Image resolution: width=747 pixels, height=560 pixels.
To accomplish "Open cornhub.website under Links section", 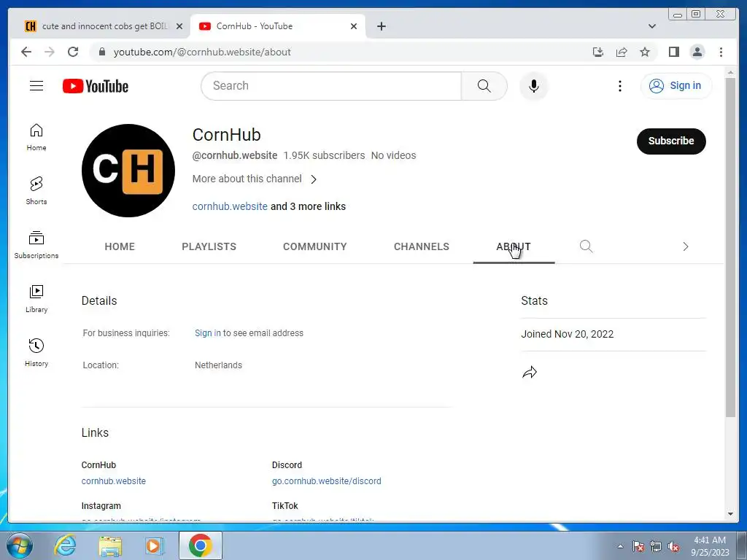I will 113,481.
